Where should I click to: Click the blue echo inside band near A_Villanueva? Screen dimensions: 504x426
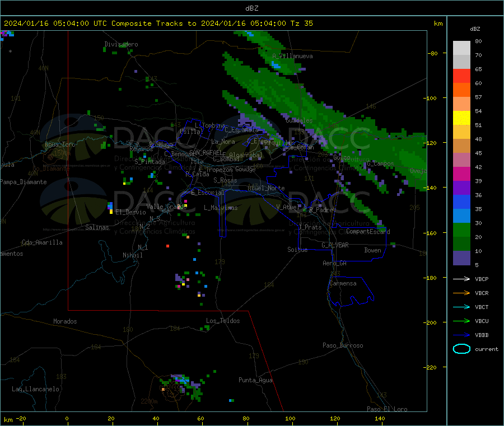pos(276,65)
